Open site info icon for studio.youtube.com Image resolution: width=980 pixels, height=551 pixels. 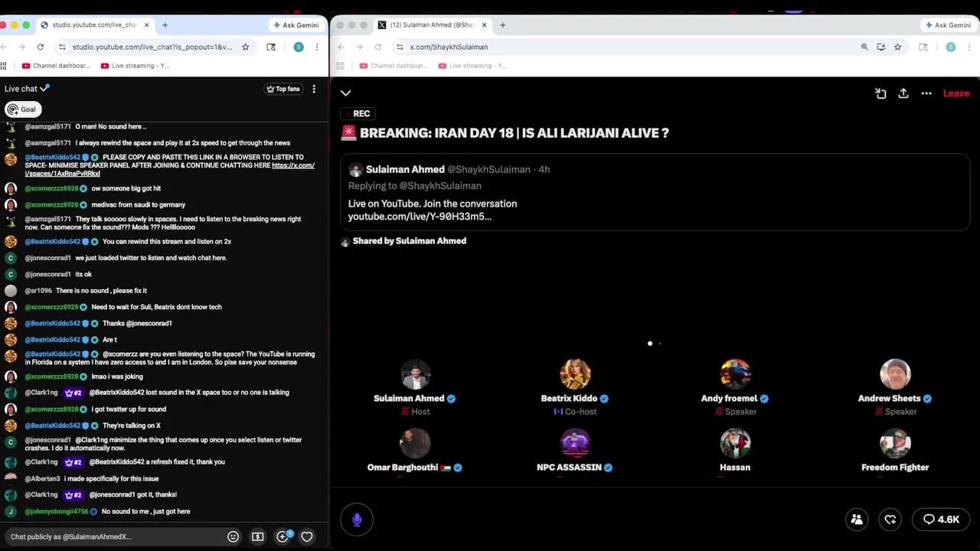(x=62, y=47)
